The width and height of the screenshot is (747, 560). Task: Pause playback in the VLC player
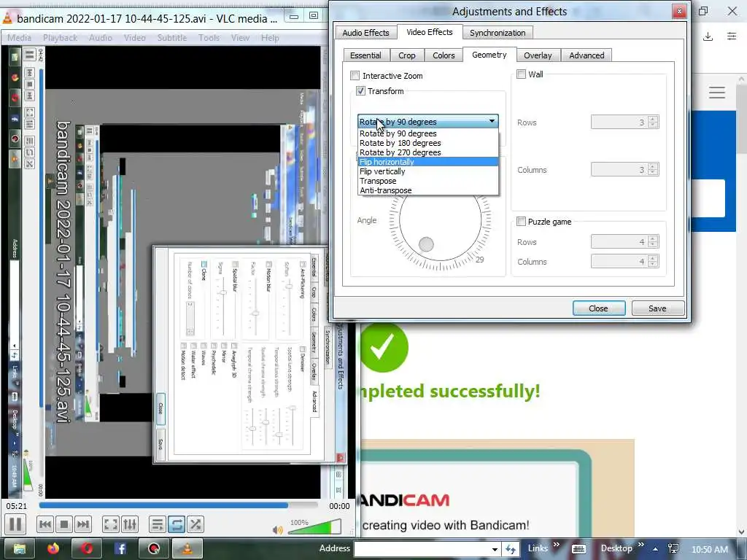(x=15, y=524)
